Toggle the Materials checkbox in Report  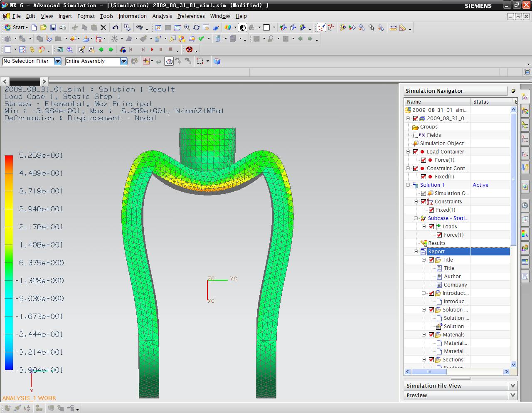(x=431, y=335)
